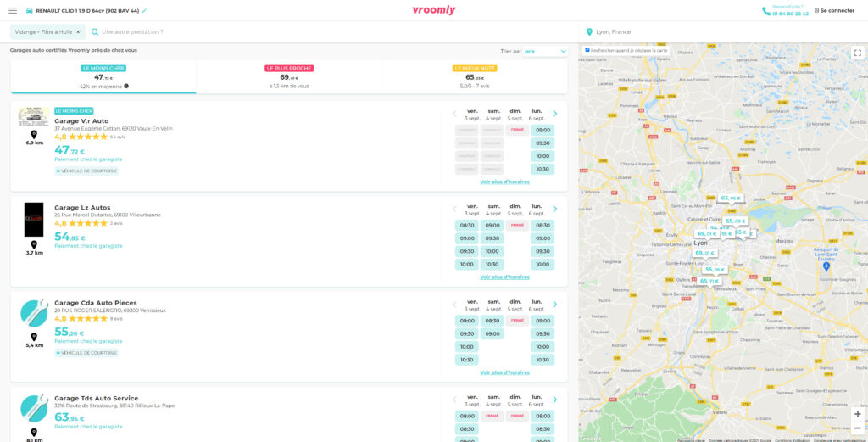
Task: Open Garage Tds Auto Service listing title
Action: coord(97,398)
